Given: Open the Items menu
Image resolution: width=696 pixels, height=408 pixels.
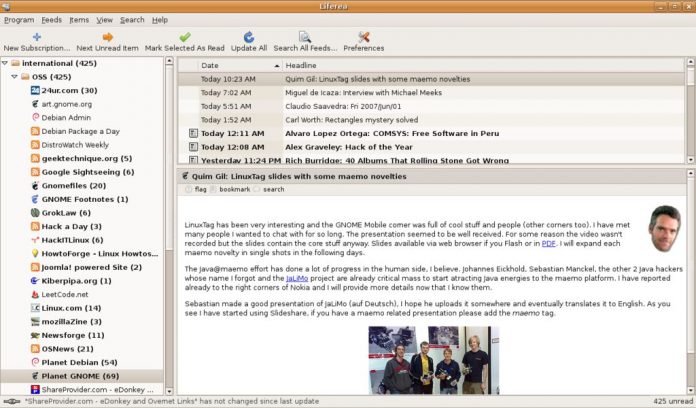Looking at the screenshot, I should [79, 20].
